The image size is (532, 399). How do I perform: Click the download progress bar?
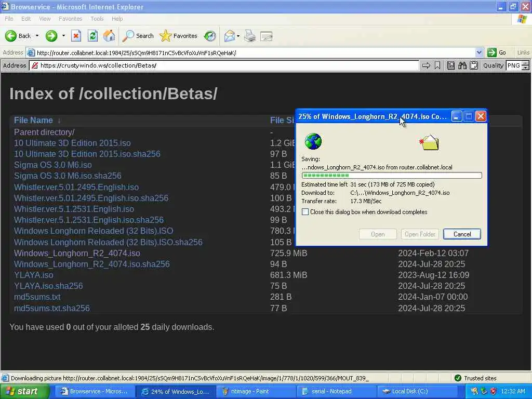coord(392,176)
